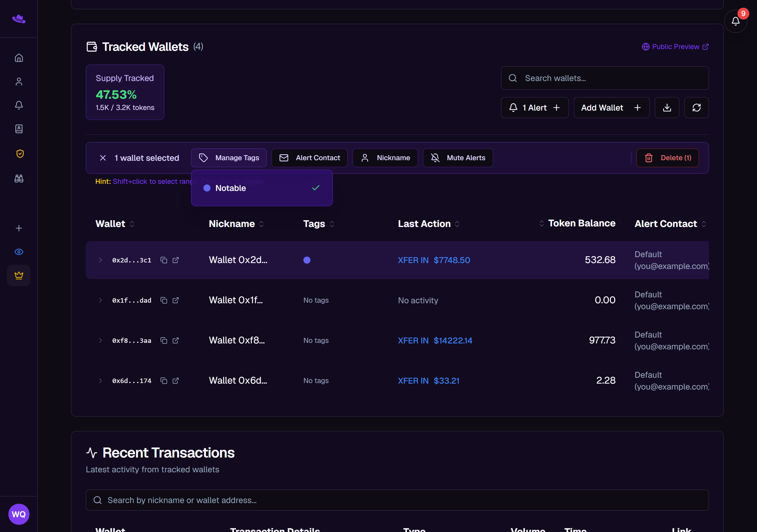Sort by Nickname column
The image size is (757, 532).
[236, 224]
